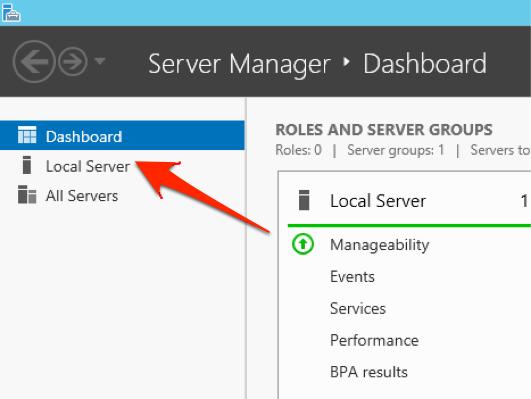Open Services in the Local Server tile
Image resolution: width=531 pixels, height=399 pixels.
358,309
